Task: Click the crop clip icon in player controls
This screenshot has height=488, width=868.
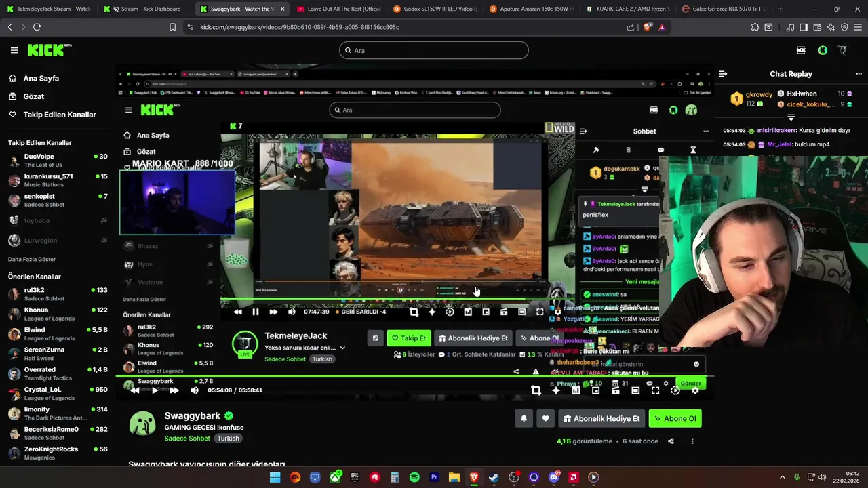Action: coord(536,390)
